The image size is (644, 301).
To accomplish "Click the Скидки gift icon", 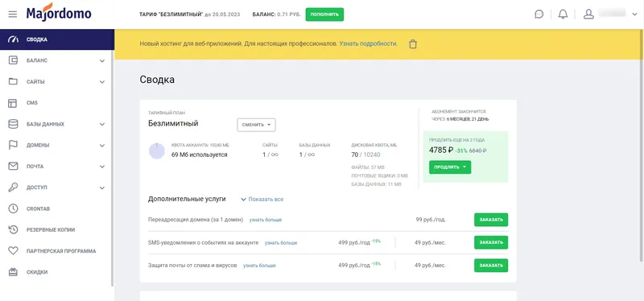I will [13, 272].
